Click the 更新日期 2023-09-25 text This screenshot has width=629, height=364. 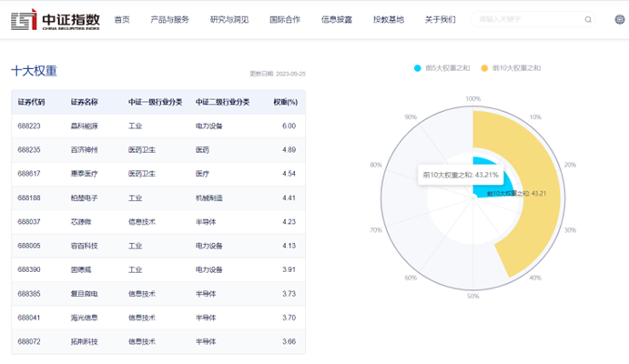tap(278, 74)
